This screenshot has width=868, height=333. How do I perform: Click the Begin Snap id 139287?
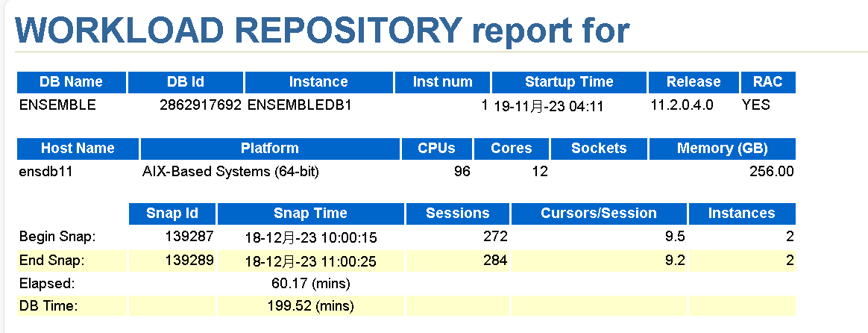[189, 237]
